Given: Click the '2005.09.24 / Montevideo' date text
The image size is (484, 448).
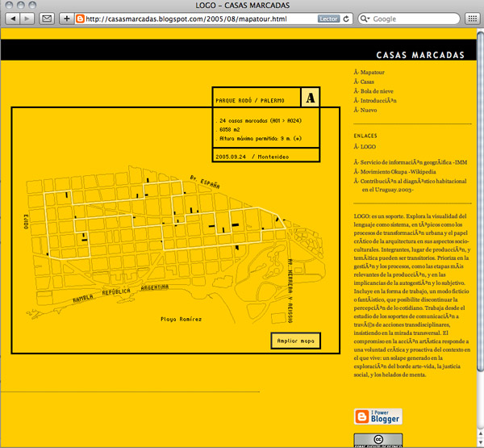Looking at the screenshot, I should coord(252,157).
